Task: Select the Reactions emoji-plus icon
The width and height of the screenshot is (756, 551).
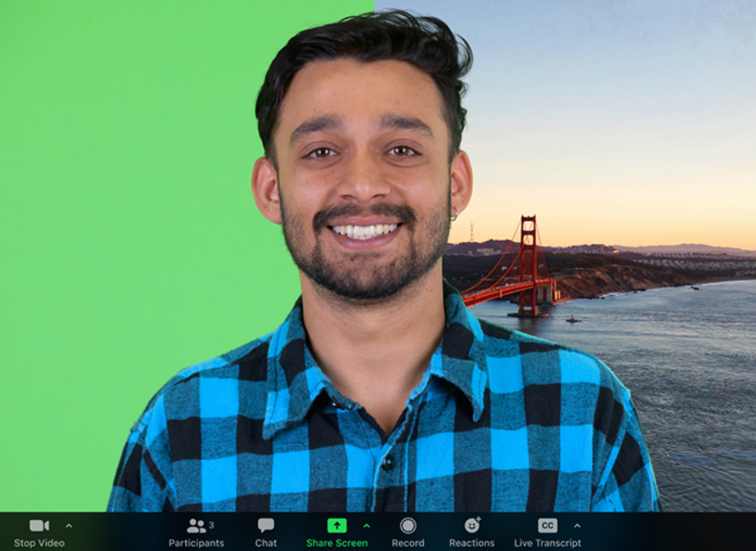Action: tap(472, 526)
